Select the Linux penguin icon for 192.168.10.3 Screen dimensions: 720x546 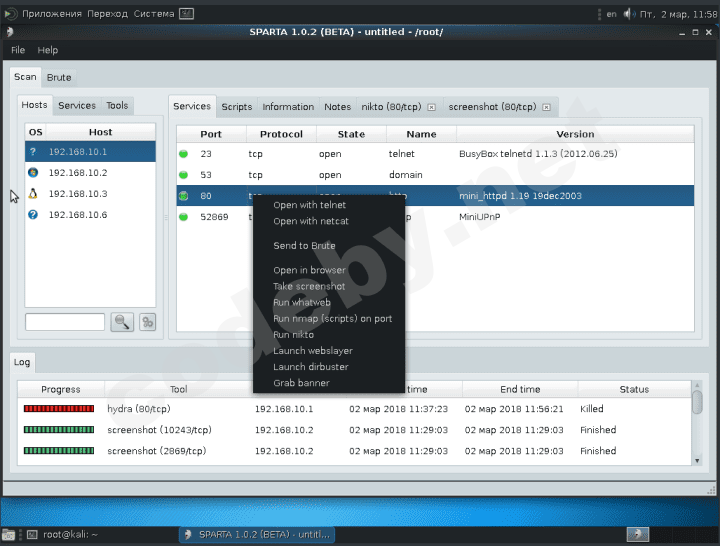tap(34, 194)
